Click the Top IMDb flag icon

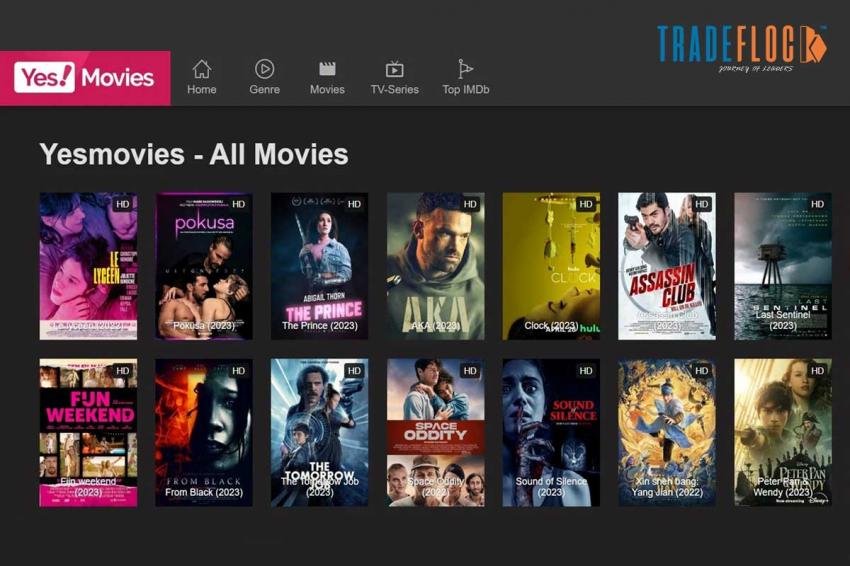[465, 69]
